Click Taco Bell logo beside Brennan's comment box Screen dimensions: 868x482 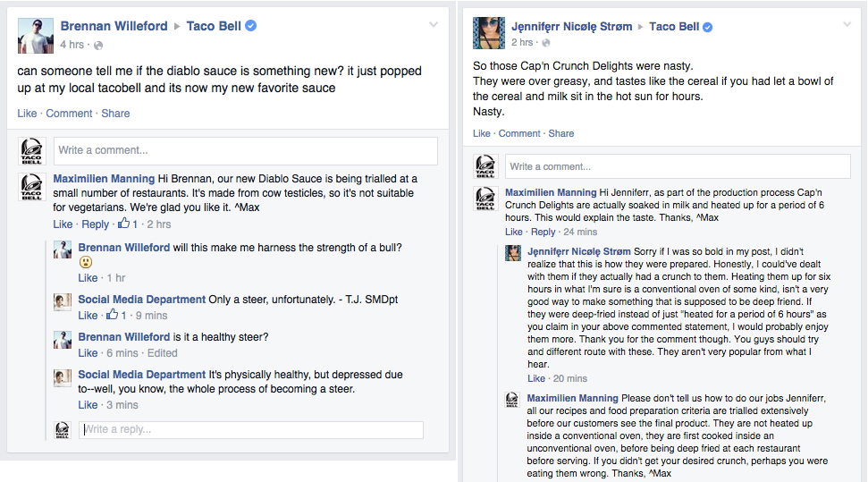tap(32, 150)
